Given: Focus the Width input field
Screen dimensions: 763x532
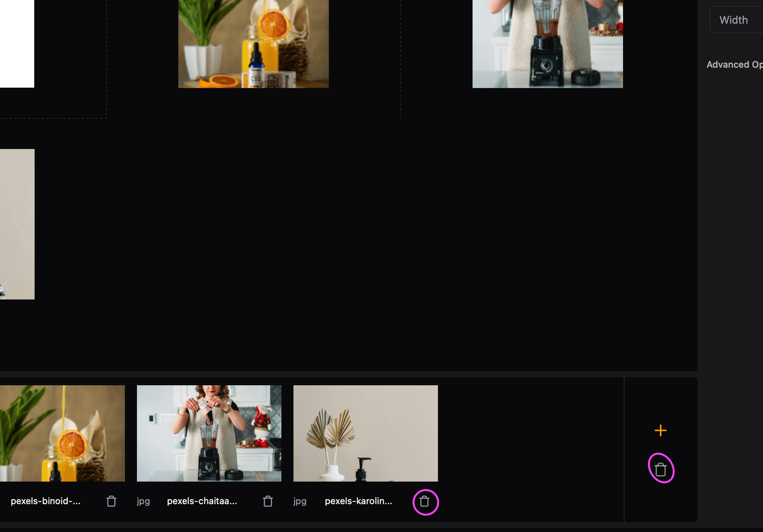Looking at the screenshot, I should point(737,20).
